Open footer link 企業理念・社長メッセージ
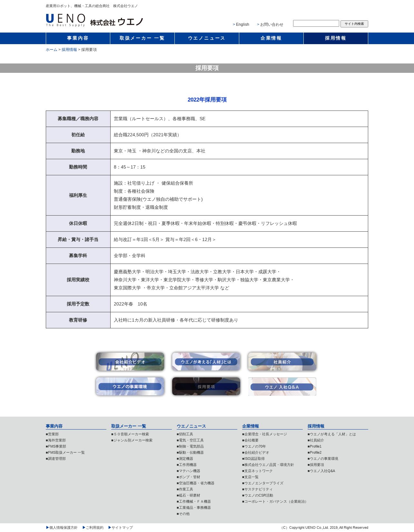This screenshot has width=414, height=532. [264, 434]
